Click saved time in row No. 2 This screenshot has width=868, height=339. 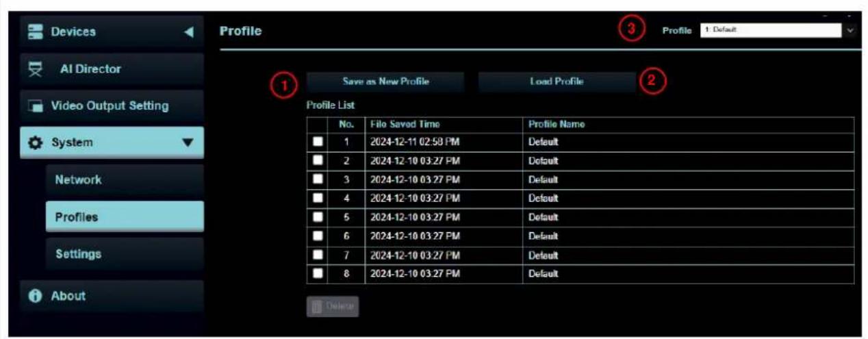click(414, 161)
